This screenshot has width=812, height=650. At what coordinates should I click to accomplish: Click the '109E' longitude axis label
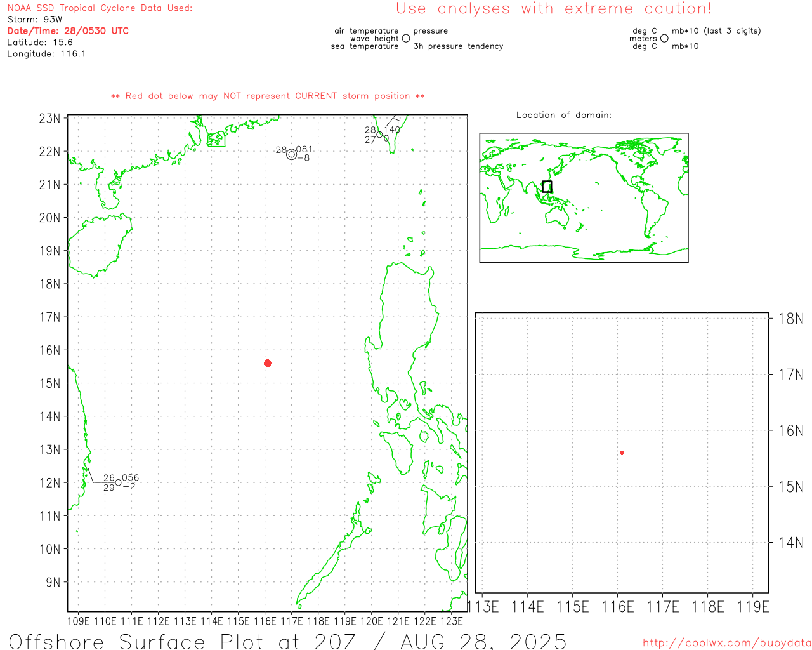[79, 621]
